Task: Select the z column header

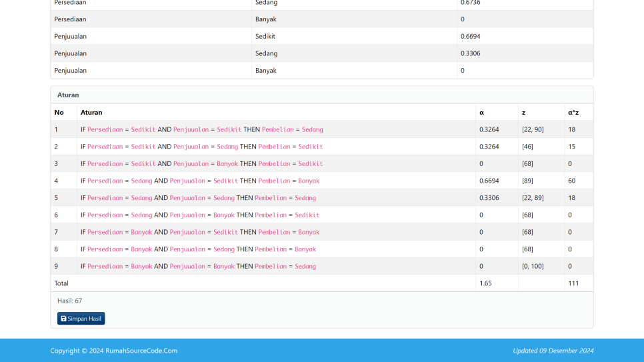Action: pyautogui.click(x=524, y=112)
